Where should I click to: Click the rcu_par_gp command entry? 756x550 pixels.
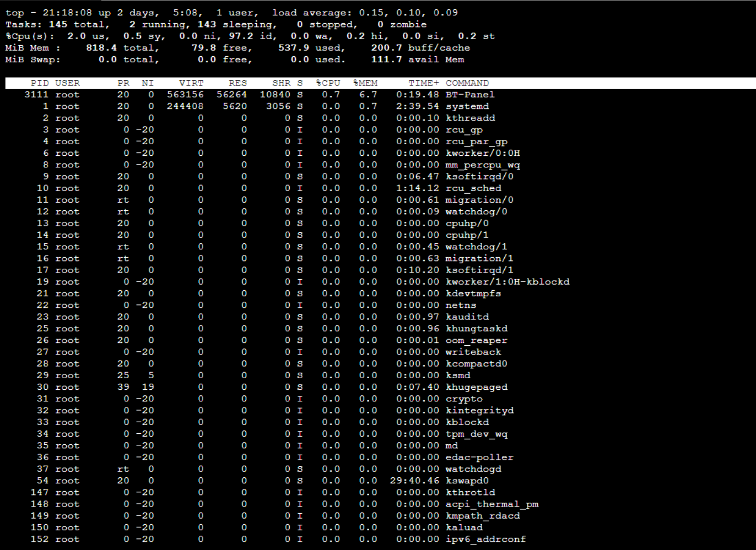click(x=477, y=141)
